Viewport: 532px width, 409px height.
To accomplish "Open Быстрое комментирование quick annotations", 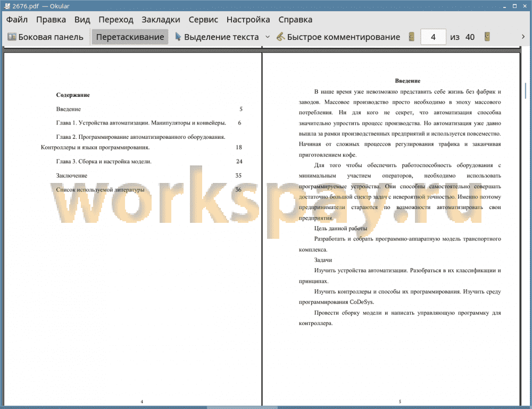I will coord(338,37).
